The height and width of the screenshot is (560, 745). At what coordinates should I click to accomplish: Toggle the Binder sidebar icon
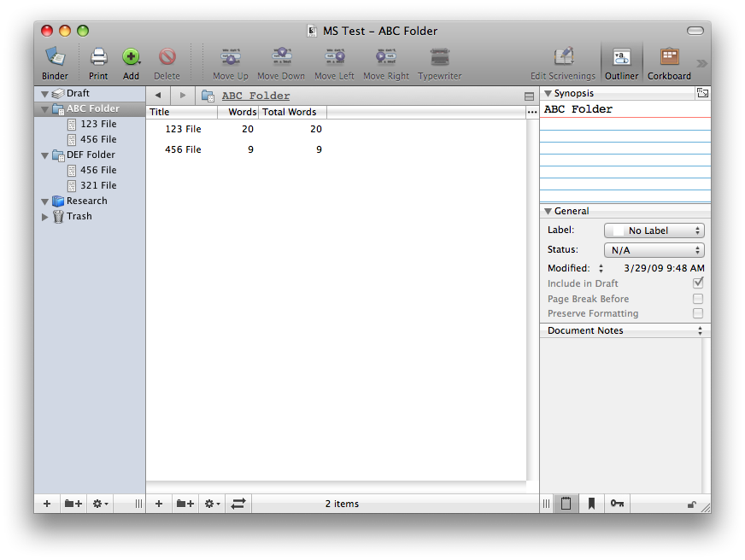[x=56, y=57]
